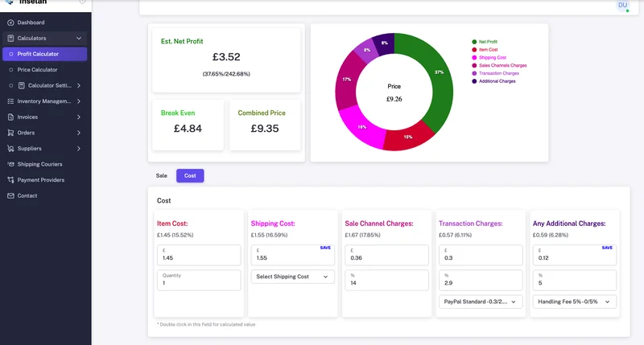The image size is (644, 345).
Task: Open Price Calculator in the sidebar
Action: (37, 70)
